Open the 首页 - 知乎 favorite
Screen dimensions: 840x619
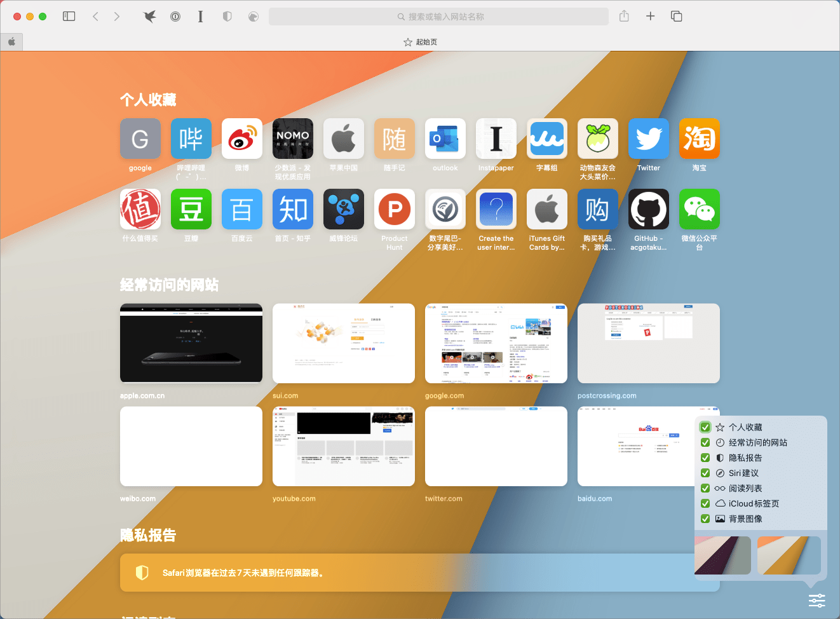(x=293, y=209)
